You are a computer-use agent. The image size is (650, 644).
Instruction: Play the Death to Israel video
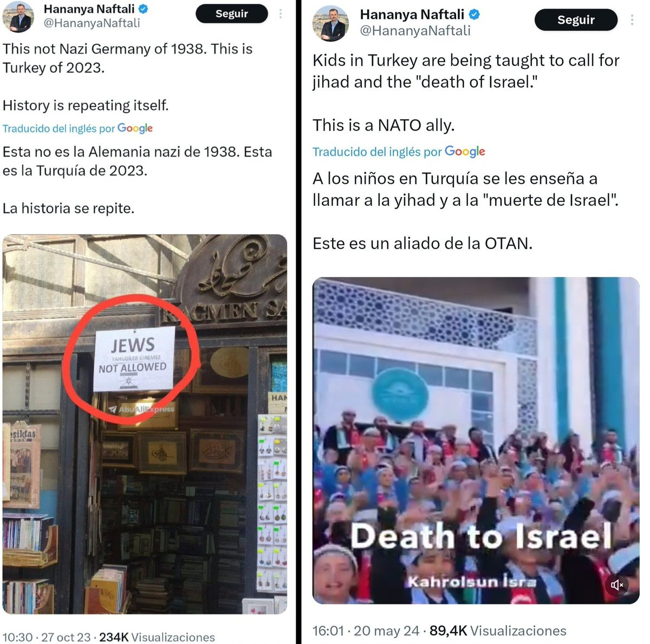tap(476, 441)
